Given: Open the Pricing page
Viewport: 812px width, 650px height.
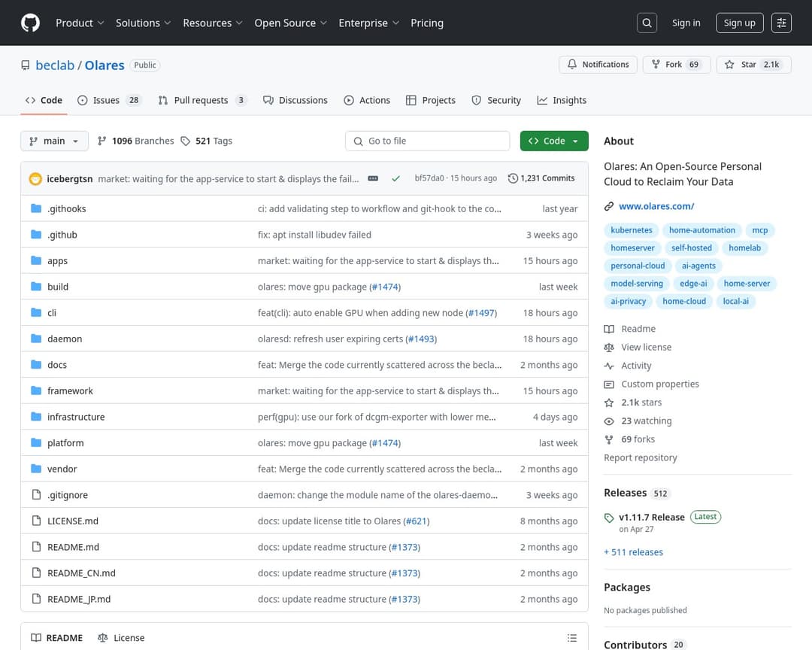Looking at the screenshot, I should 427,23.
